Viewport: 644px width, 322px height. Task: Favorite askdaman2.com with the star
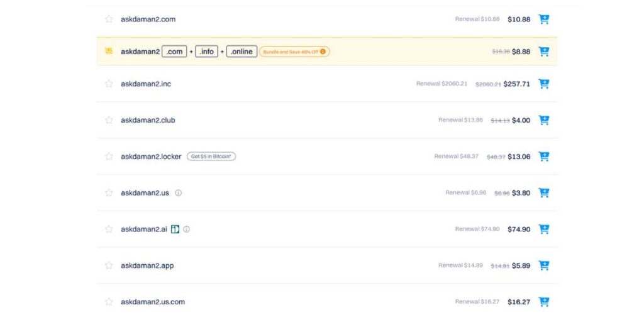coord(109,19)
